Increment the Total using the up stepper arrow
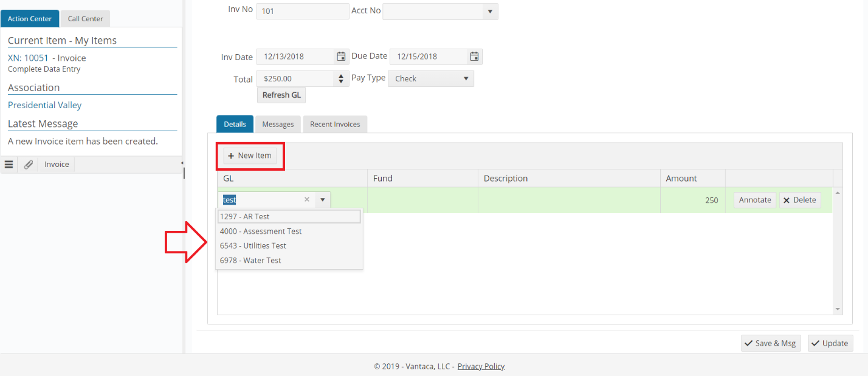Screen dimensions: 868x376 [x=340, y=75]
